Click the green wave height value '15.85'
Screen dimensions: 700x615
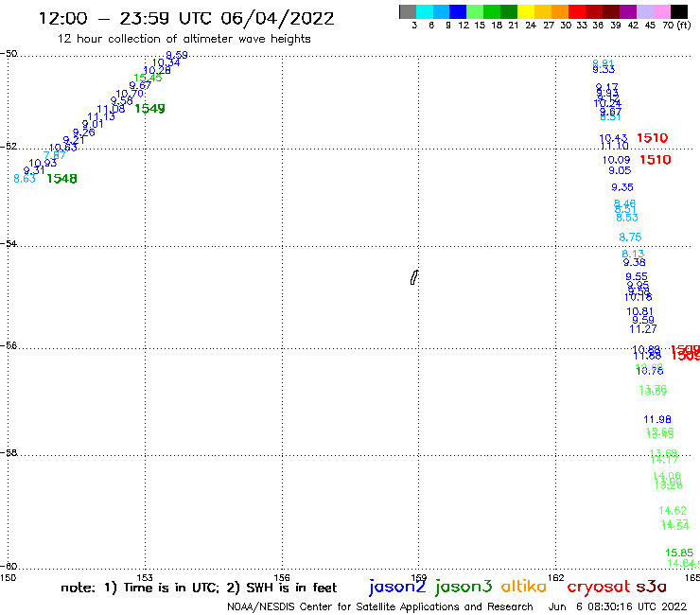679,553
